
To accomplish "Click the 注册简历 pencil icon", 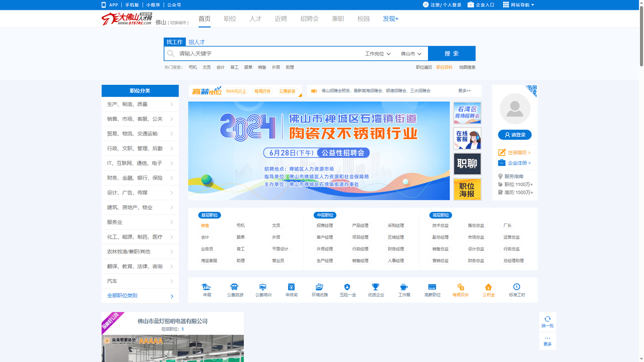I will 502,152.
